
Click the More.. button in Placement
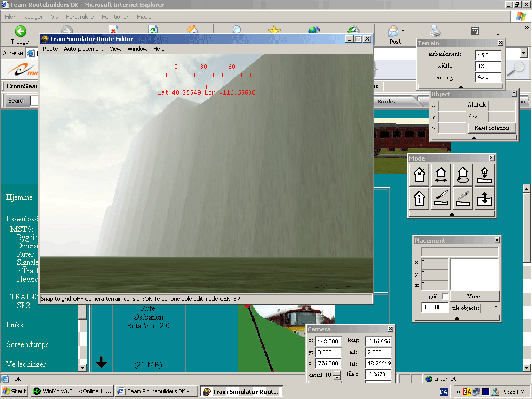tap(475, 296)
